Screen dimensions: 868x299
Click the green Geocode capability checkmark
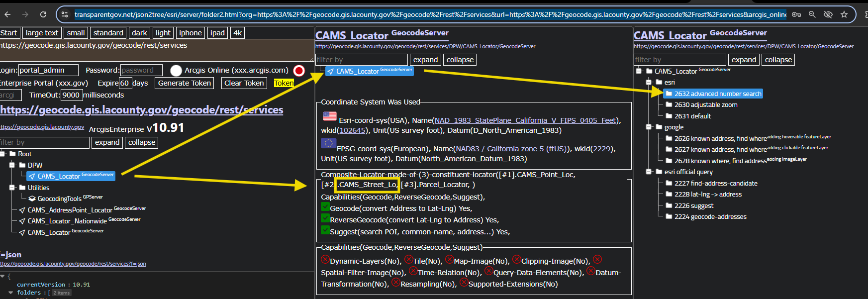(325, 207)
